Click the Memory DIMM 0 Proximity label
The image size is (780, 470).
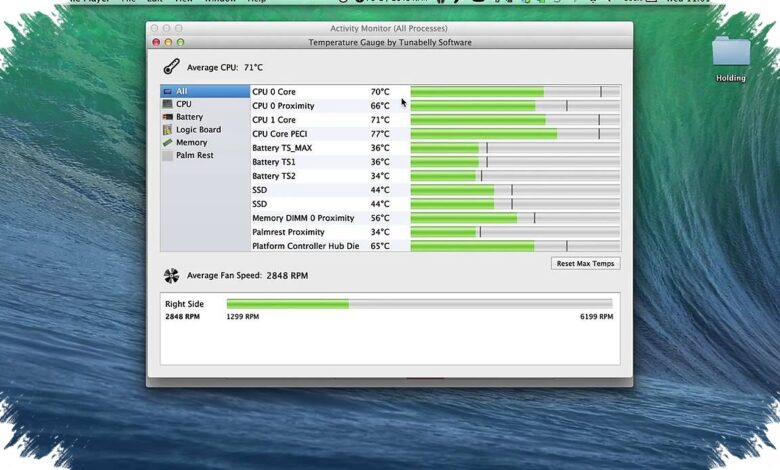coord(303,218)
